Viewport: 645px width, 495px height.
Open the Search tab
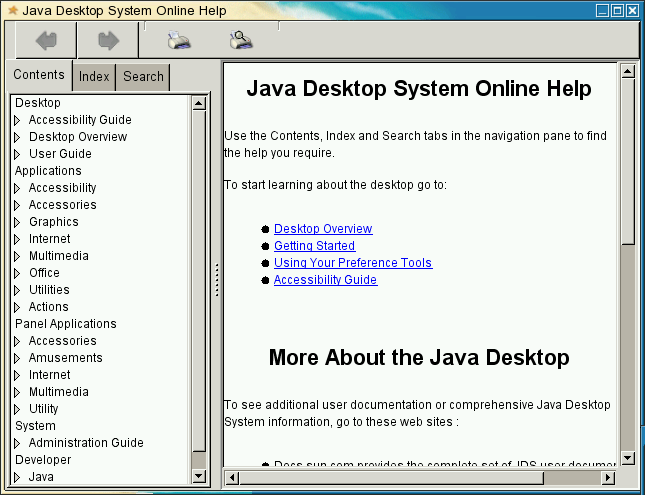[143, 77]
